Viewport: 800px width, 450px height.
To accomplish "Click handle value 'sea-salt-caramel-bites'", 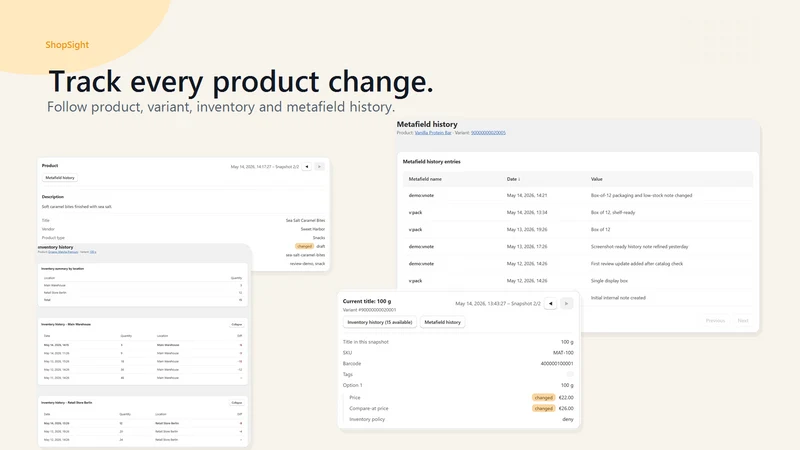I will click(x=305, y=255).
